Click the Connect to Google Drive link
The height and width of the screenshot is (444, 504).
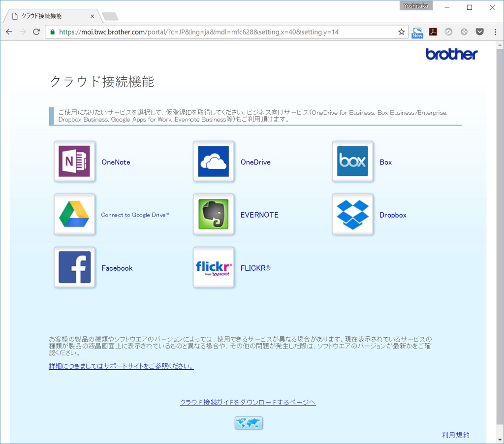tap(135, 215)
